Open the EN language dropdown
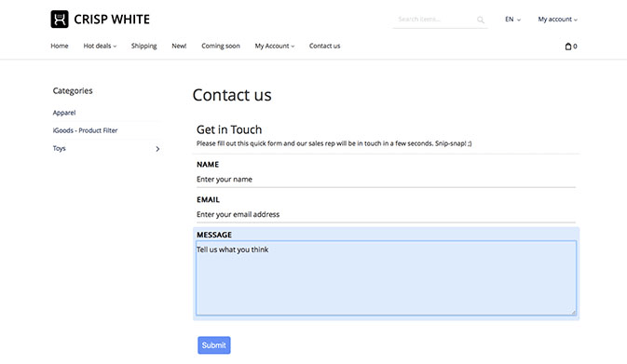627x364 pixels. (x=512, y=20)
